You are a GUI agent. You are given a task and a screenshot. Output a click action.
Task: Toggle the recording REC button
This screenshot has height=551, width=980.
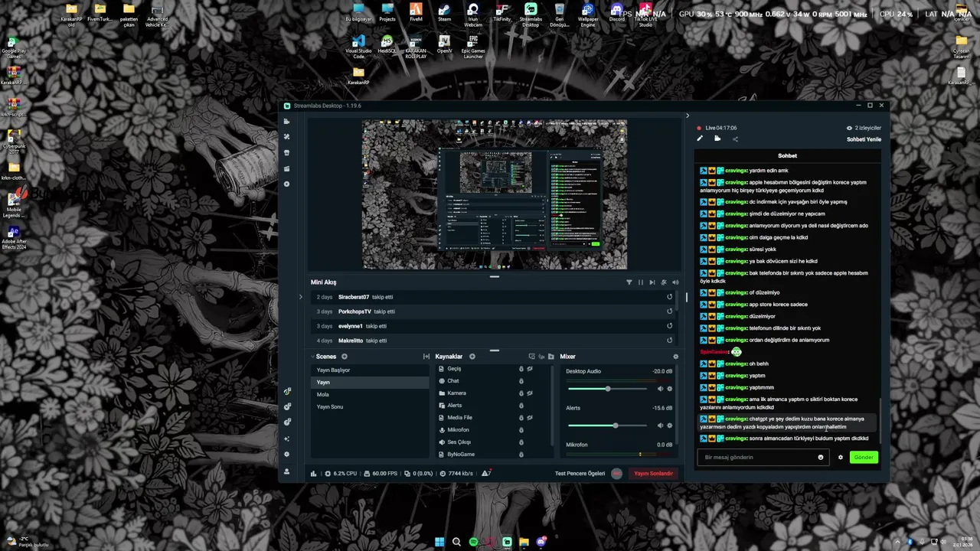coord(617,474)
